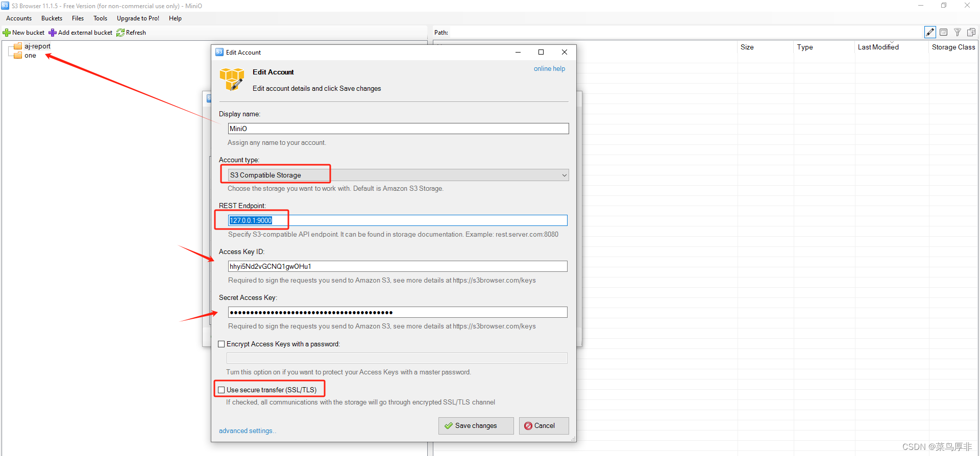Image resolution: width=980 pixels, height=456 pixels.
Task: Click into the Access Key ID field
Action: [398, 266]
